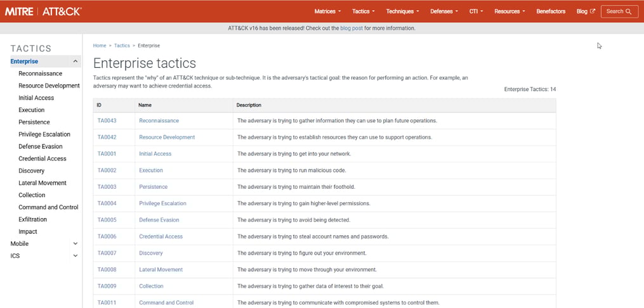Viewport: 644px width, 308px height.
Task: Select Execution in the sidebar
Action: pyautogui.click(x=32, y=110)
